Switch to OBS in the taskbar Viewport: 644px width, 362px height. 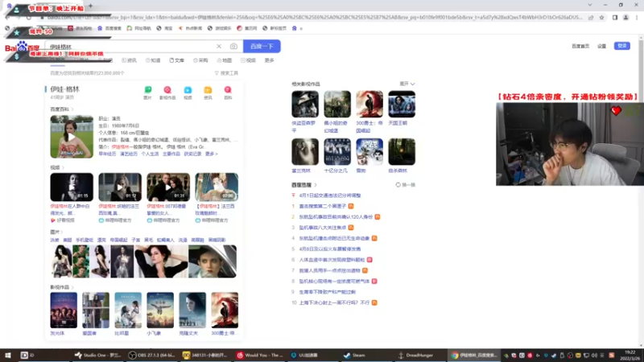coord(151,356)
